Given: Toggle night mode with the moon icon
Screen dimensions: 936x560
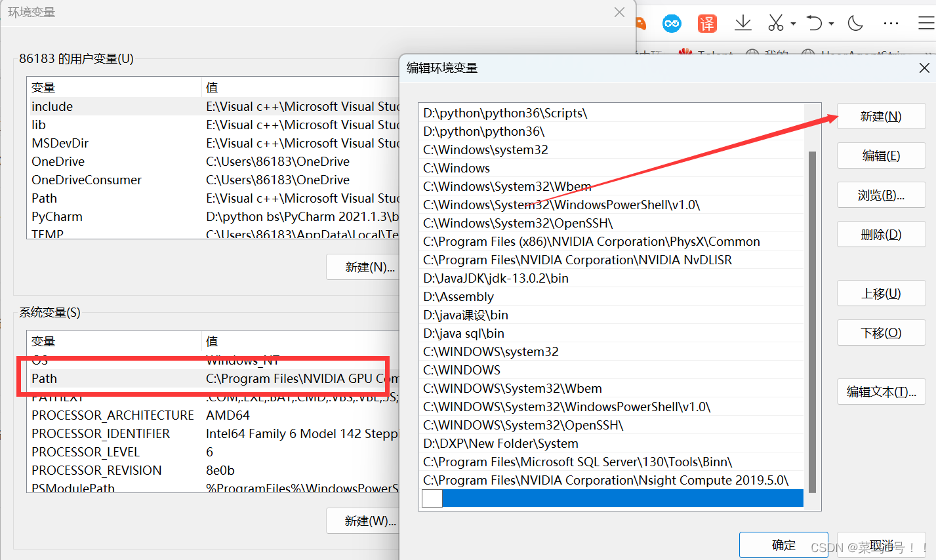Looking at the screenshot, I should [855, 24].
